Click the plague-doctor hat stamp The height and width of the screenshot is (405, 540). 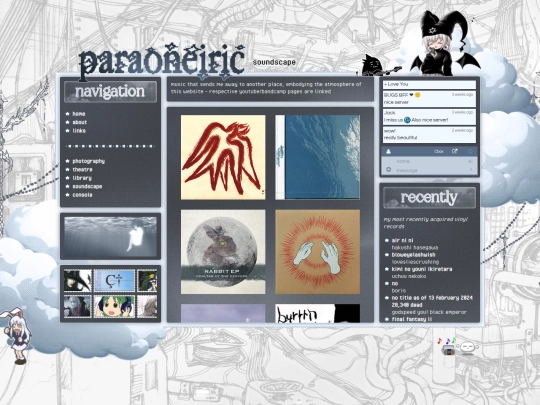(x=78, y=280)
